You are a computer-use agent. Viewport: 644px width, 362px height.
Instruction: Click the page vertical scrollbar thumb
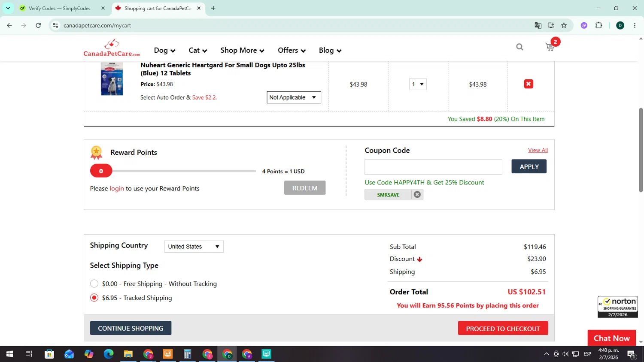click(x=641, y=150)
